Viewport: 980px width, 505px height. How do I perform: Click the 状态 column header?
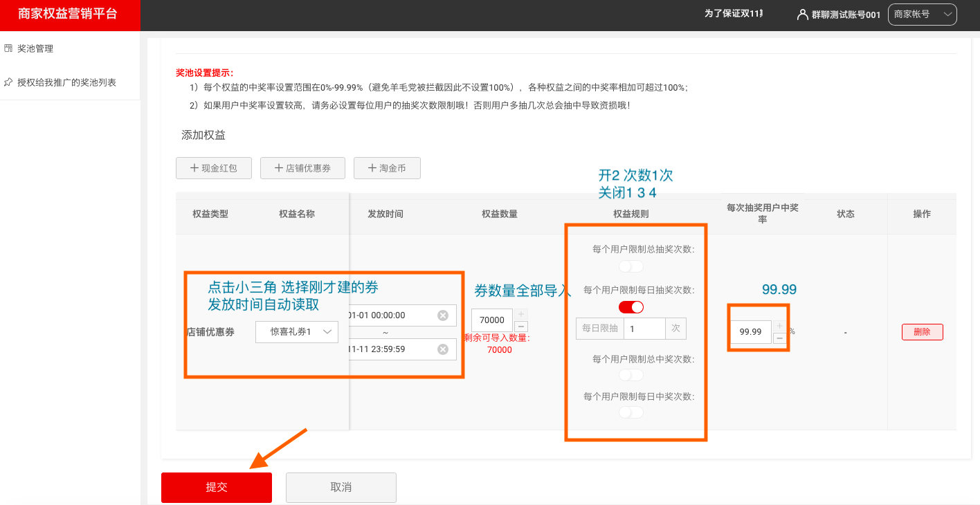(x=846, y=214)
